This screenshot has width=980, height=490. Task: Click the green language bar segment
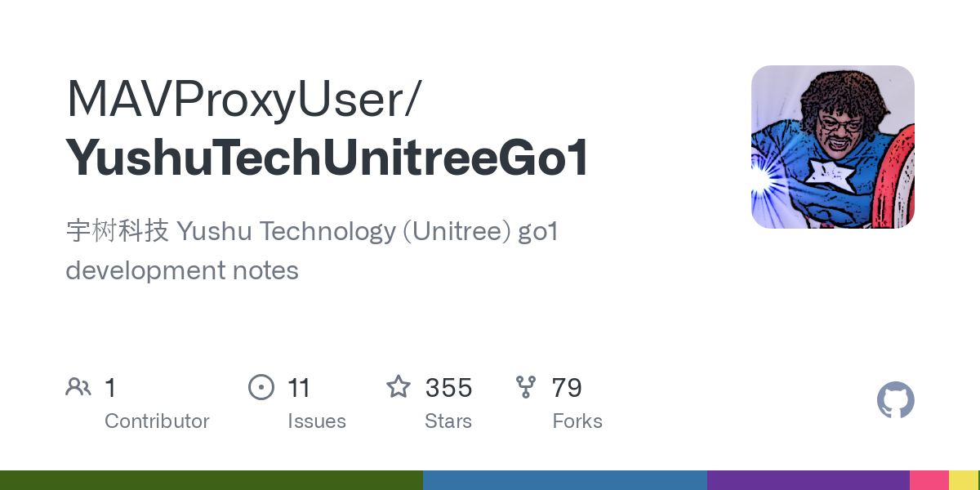click(211, 480)
